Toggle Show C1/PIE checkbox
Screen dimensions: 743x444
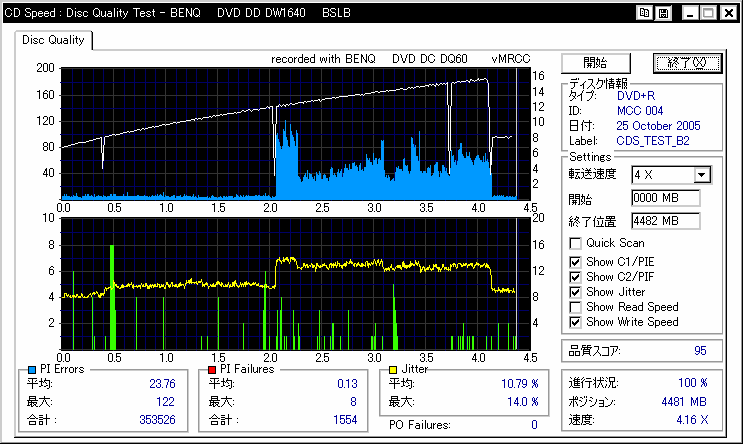click(x=575, y=262)
